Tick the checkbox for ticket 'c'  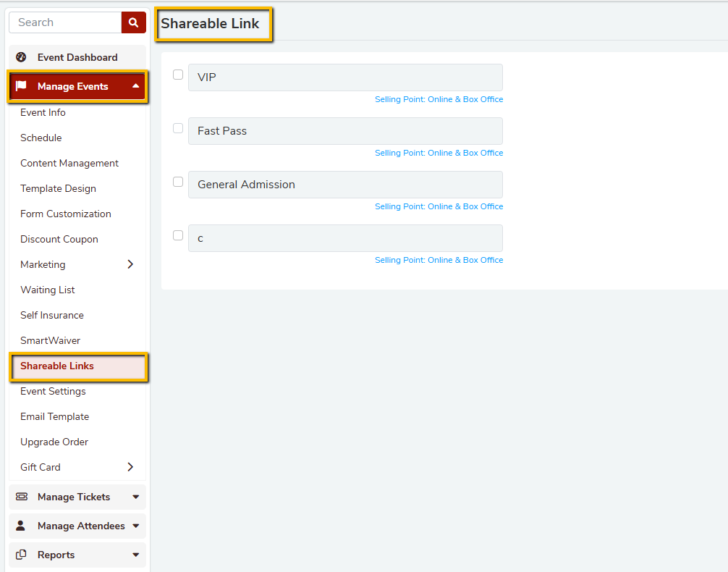pos(178,235)
